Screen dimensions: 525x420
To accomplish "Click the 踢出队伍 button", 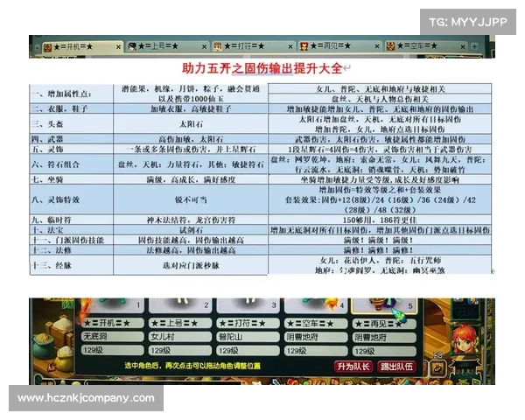I will click(396, 367).
